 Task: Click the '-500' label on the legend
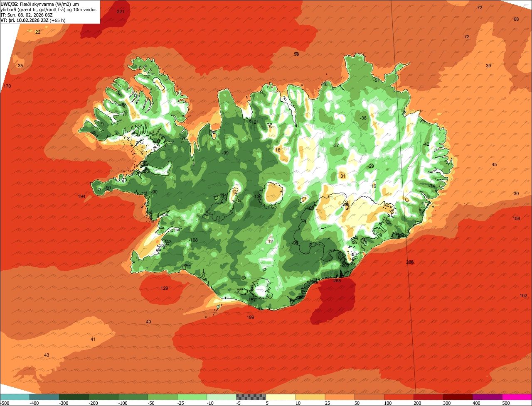(4, 403)
